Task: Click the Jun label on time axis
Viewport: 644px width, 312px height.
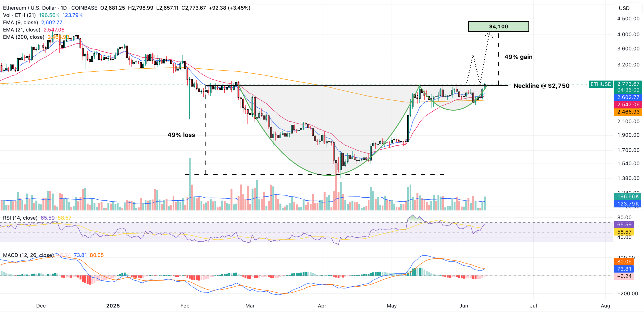Action: (464, 306)
